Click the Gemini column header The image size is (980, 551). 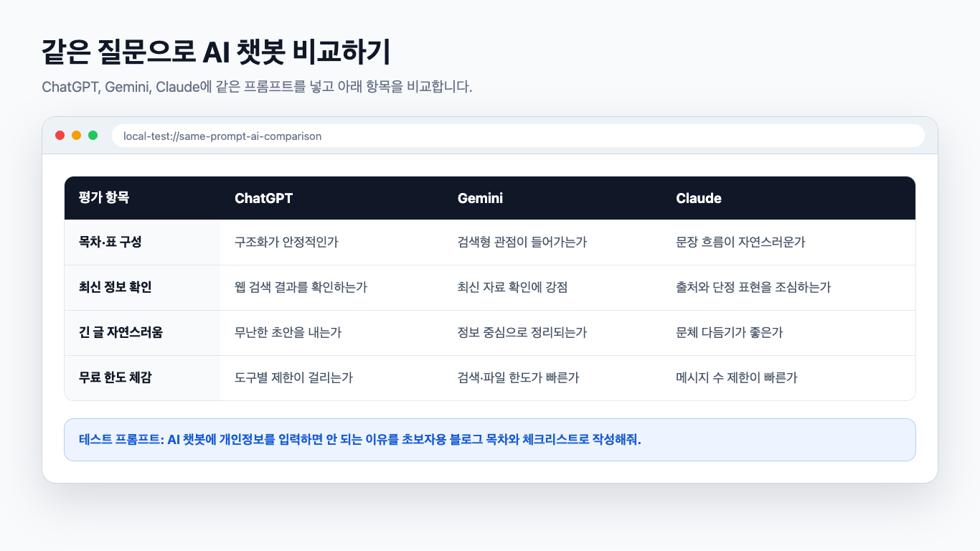pos(552,198)
